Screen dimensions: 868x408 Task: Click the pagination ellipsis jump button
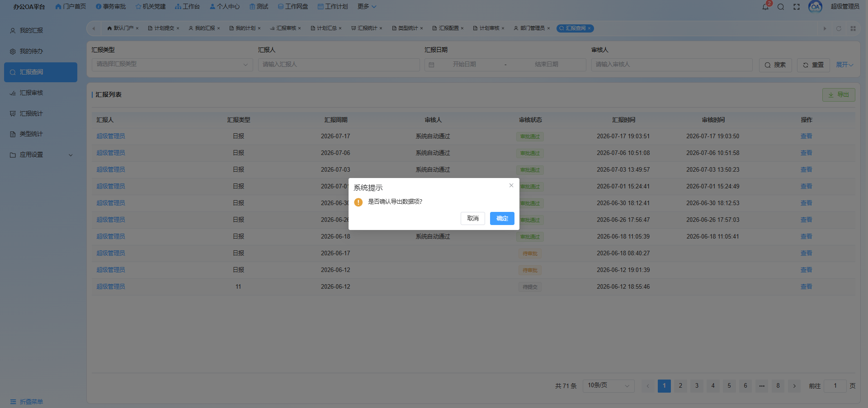[762, 386]
